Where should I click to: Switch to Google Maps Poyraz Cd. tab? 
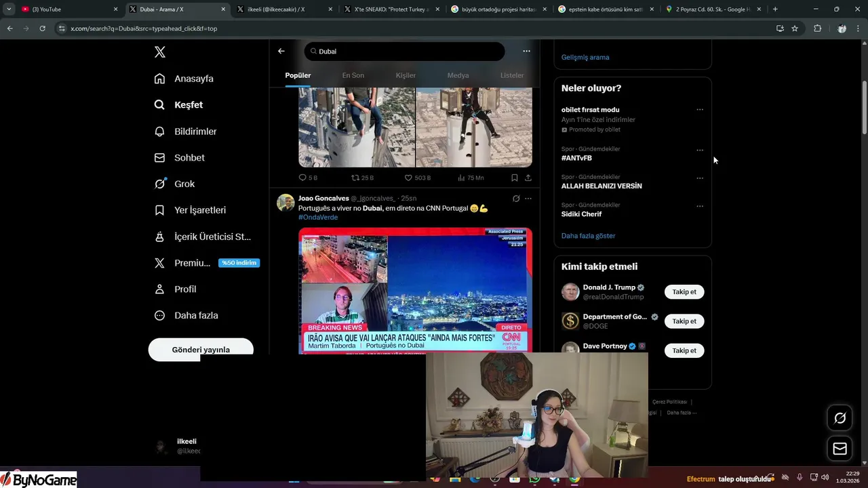715,9
